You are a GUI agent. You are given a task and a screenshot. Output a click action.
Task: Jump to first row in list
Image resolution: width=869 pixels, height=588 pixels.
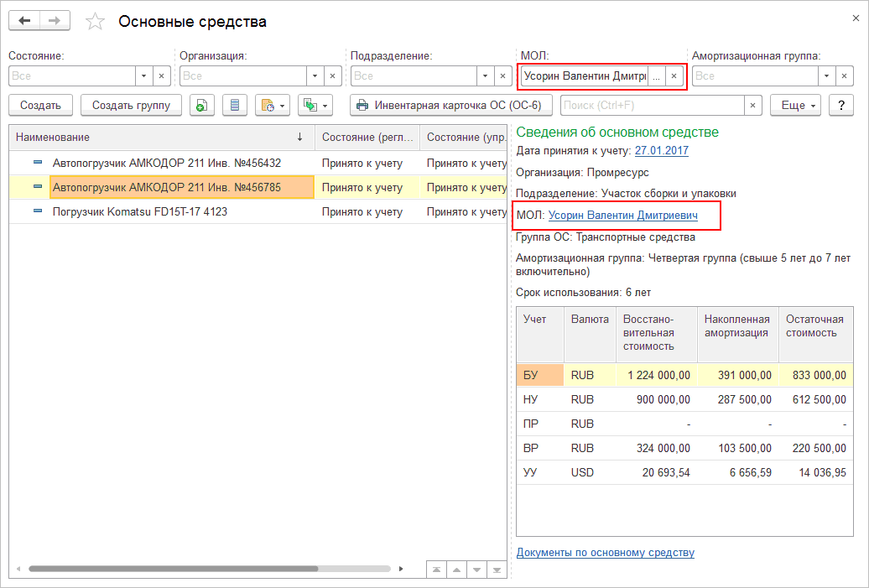pyautogui.click(x=436, y=570)
